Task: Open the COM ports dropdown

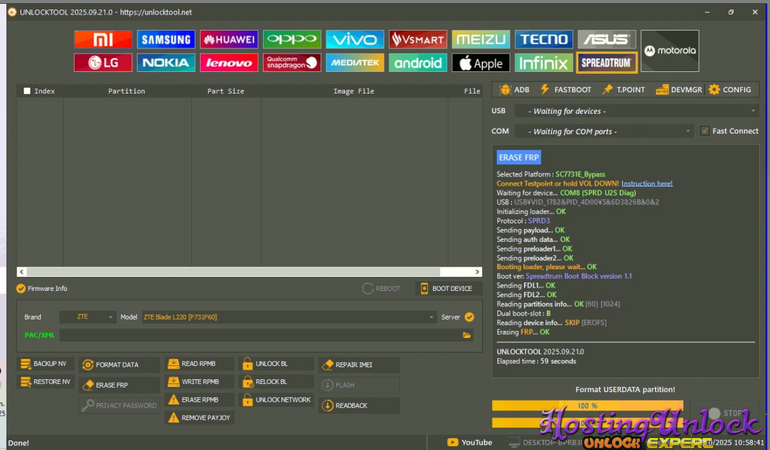Action: tap(603, 131)
